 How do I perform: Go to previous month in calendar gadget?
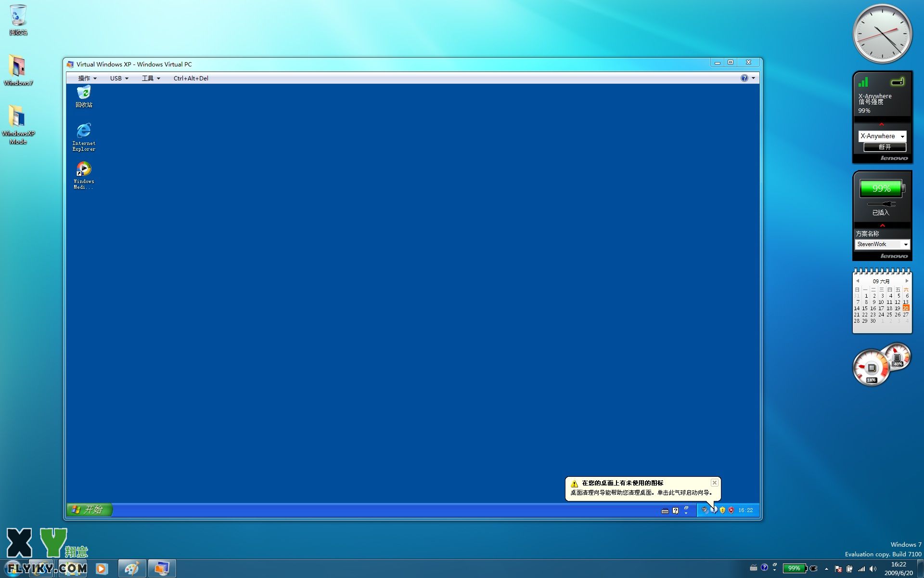858,281
